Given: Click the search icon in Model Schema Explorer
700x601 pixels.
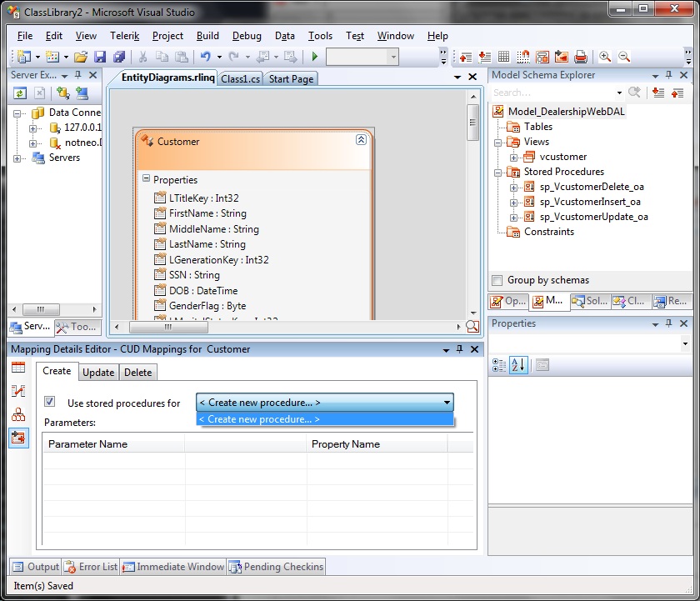Looking at the screenshot, I should (x=634, y=93).
